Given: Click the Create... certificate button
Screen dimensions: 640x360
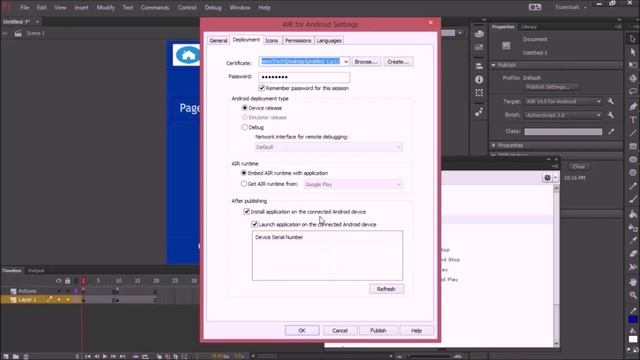Looking at the screenshot, I should [x=398, y=62].
